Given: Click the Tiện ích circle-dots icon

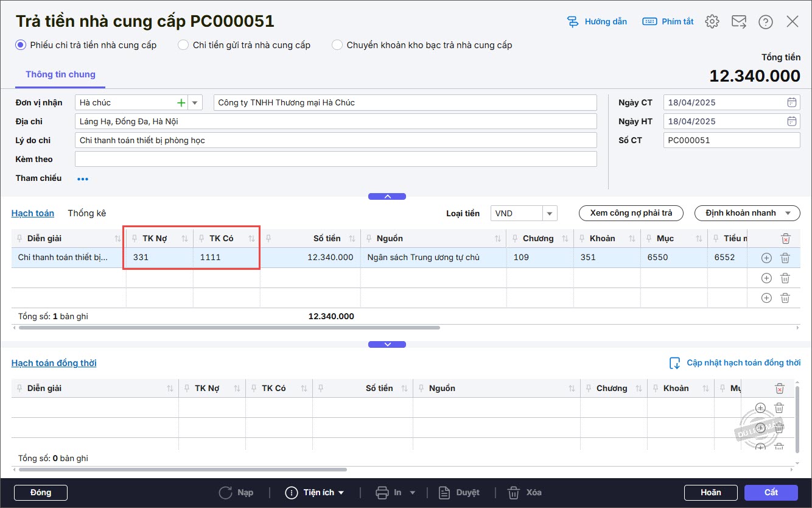Looking at the screenshot, I should click(x=292, y=492).
